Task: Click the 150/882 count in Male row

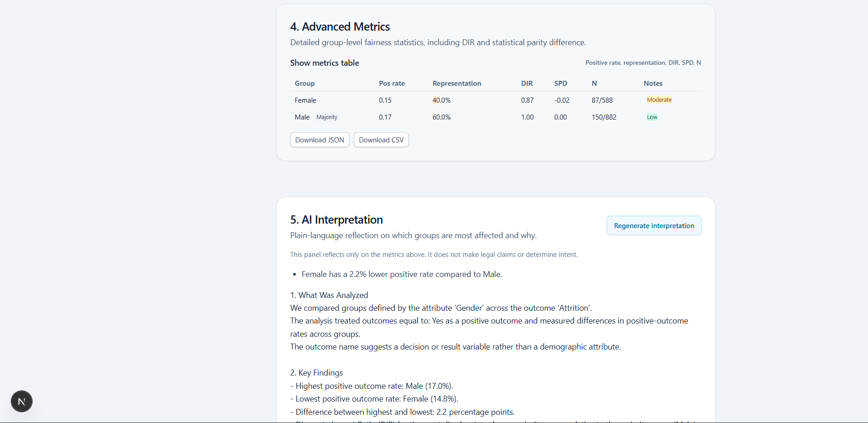Action: coord(604,117)
